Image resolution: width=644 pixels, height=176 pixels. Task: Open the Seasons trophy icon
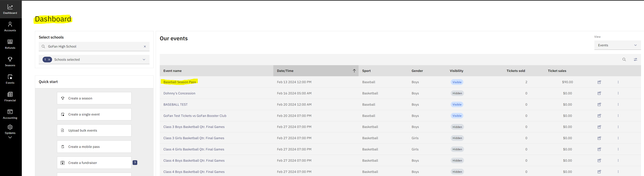(10, 59)
